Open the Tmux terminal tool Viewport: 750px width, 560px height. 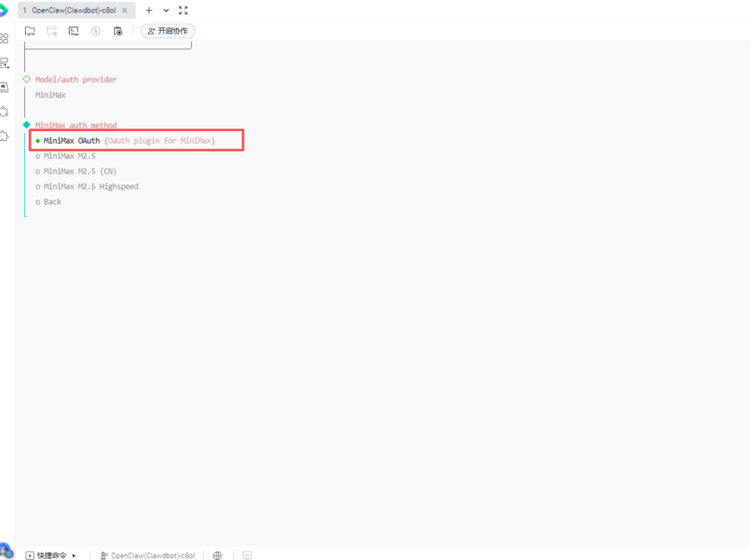[74, 31]
